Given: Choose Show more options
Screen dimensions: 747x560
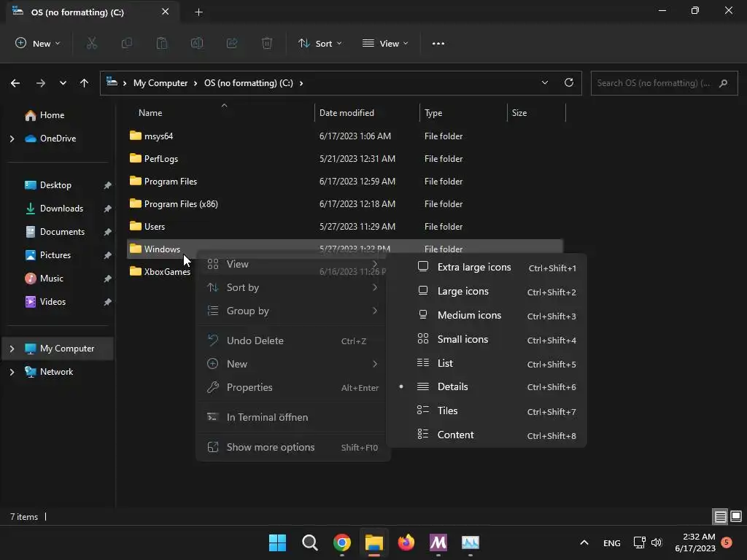Looking at the screenshot, I should 293,448.
